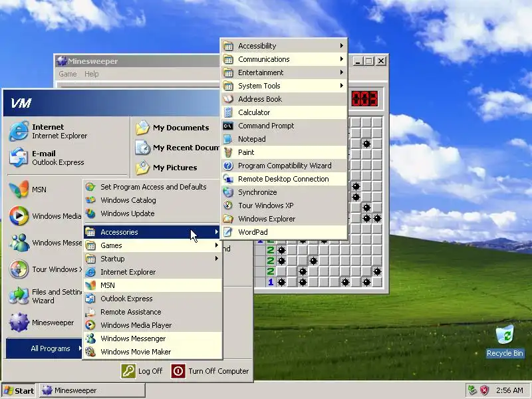Expand the Communications submenu
Image resolution: width=532 pixels, height=399 pixels.
pyautogui.click(x=284, y=59)
